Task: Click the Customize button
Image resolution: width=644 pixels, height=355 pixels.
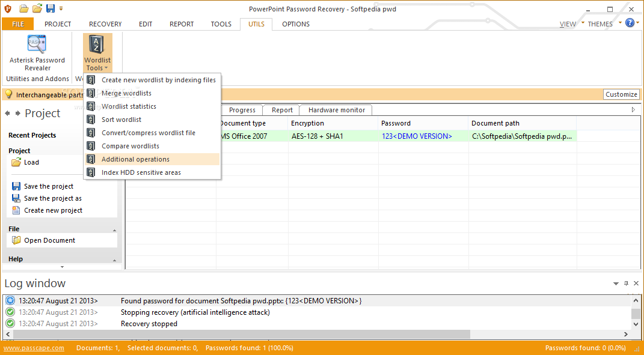Action: (x=621, y=94)
